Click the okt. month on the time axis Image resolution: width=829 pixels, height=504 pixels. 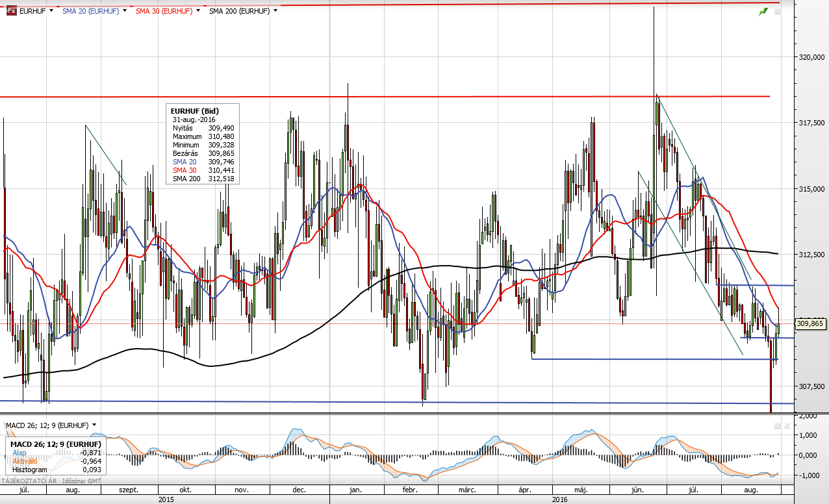coord(185,490)
